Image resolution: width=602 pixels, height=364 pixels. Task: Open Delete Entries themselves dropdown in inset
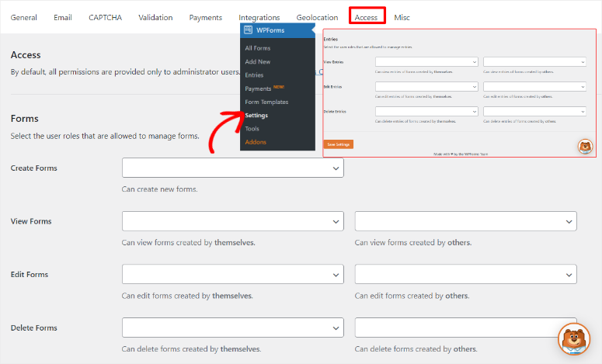426,111
